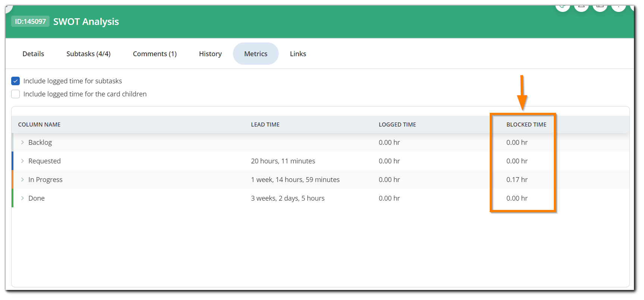View the History tab
The image size is (644, 300).
tap(210, 54)
